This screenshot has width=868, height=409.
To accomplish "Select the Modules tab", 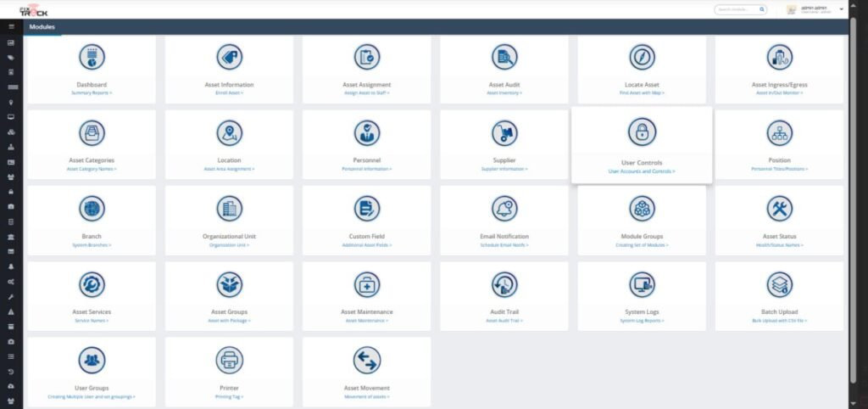I will pos(42,27).
